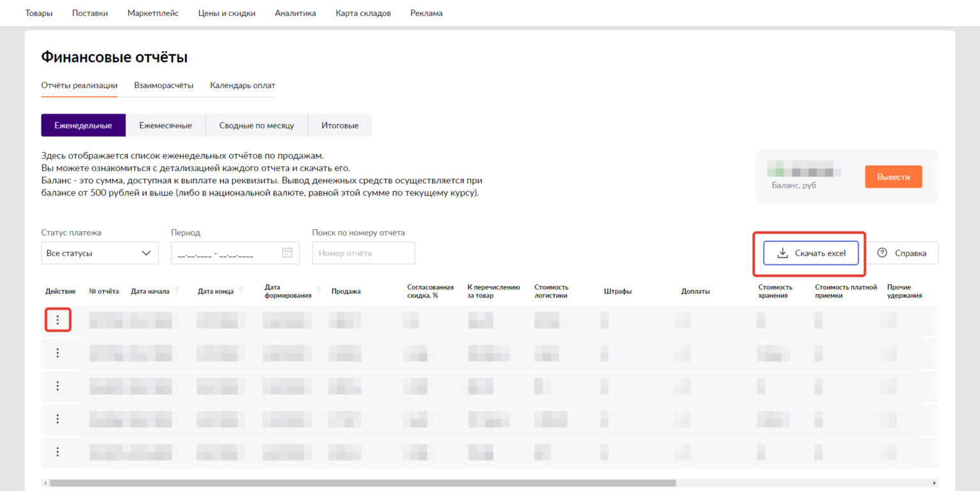
Task: Open actions menu for third report row
Action: [58, 386]
